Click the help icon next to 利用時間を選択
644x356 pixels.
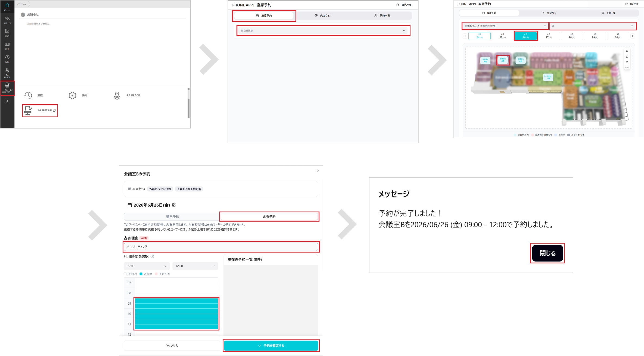(152, 256)
